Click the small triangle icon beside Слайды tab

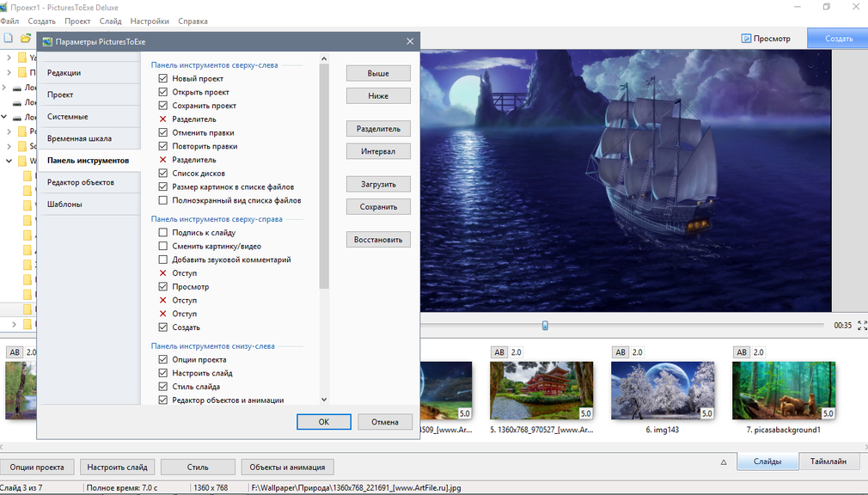click(x=724, y=461)
